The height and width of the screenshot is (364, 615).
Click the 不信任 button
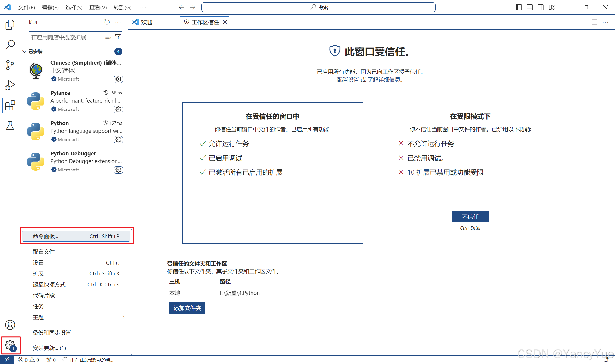(x=470, y=217)
